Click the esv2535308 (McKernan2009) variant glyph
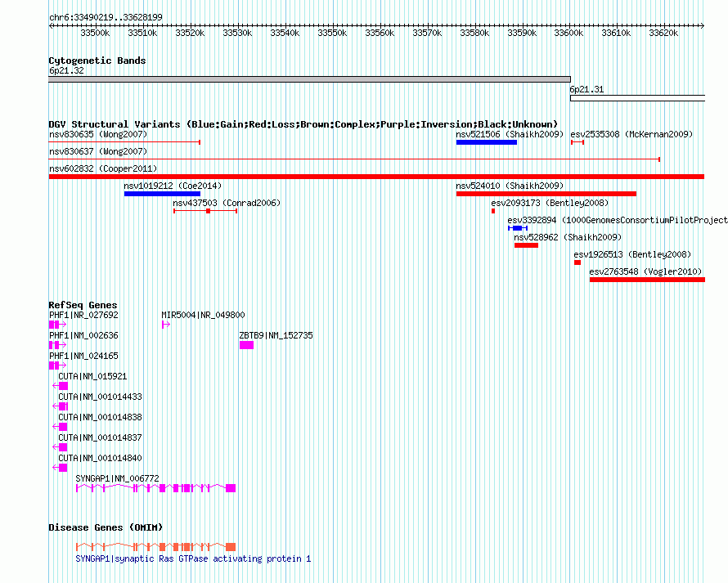This screenshot has width=728, height=583. pyautogui.click(x=577, y=142)
